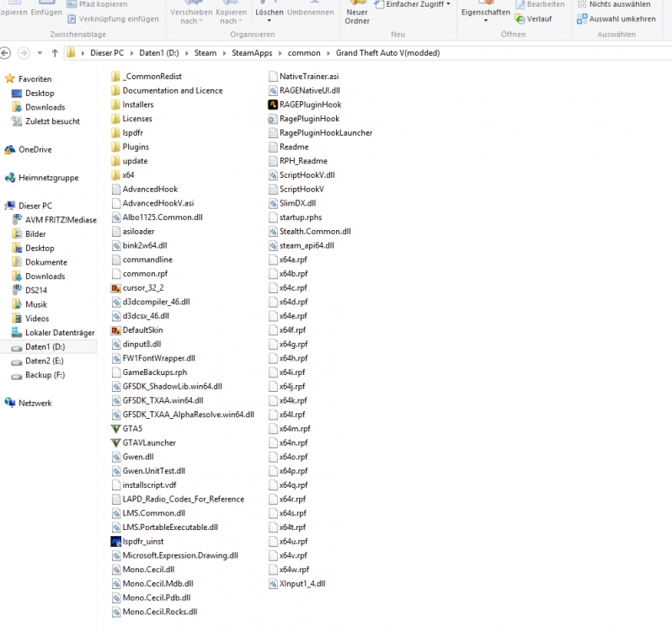672x632 pixels.
Task: Select Backup (F:) drive
Action: point(39,375)
